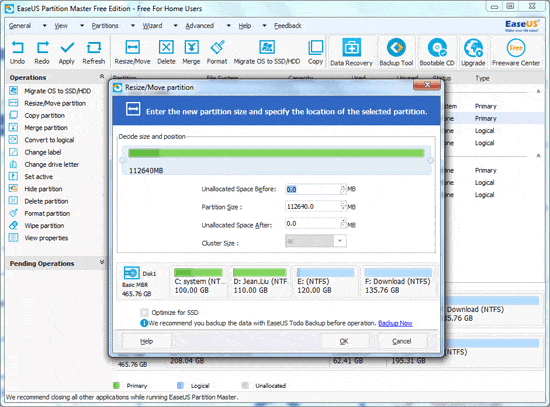
Task: Click the Format toolbar icon
Action: coord(217,52)
